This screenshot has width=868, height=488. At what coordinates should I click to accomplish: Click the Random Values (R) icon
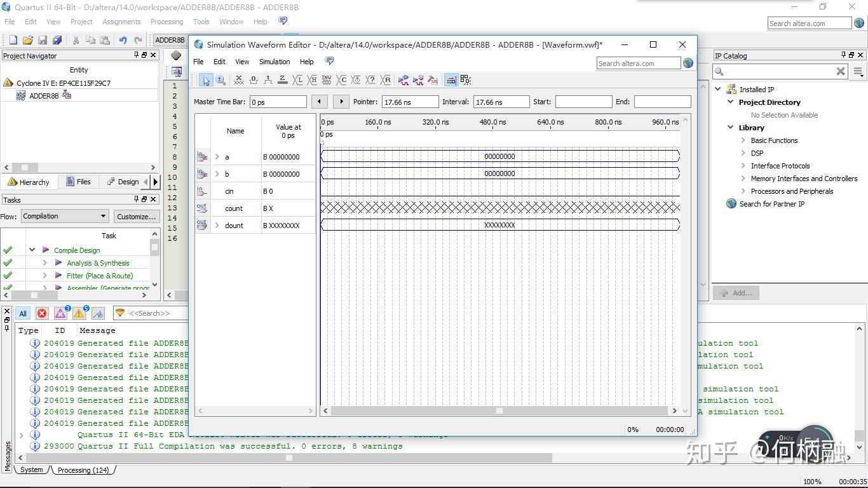(386, 80)
